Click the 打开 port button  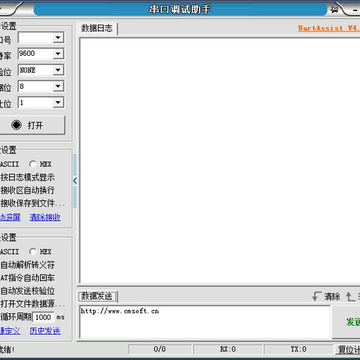[32, 125]
